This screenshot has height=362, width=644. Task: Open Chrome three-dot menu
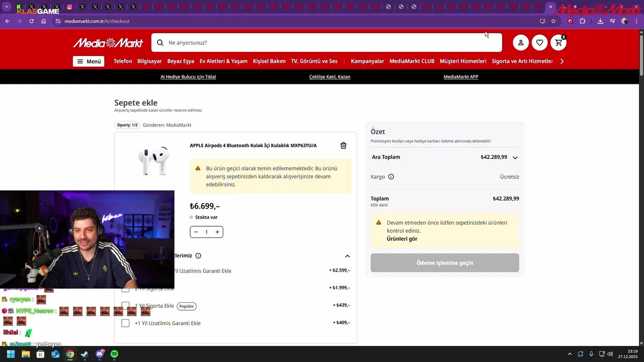[x=636, y=21]
